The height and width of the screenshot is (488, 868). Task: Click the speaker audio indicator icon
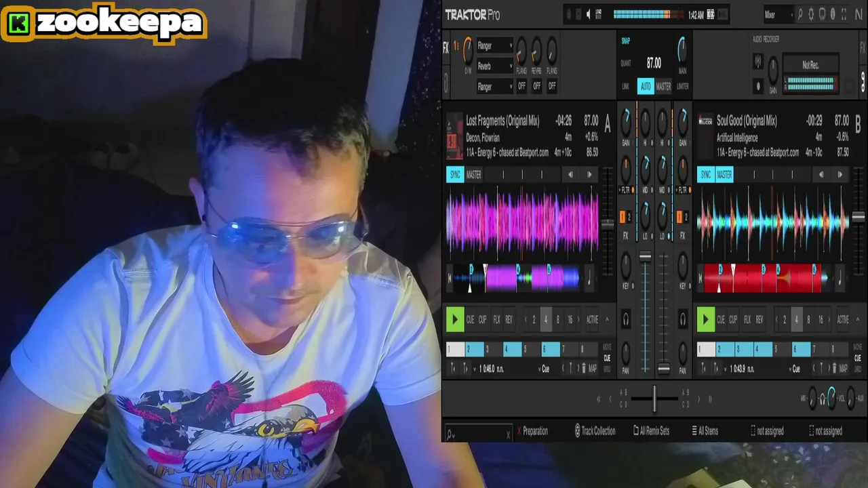coord(589,14)
